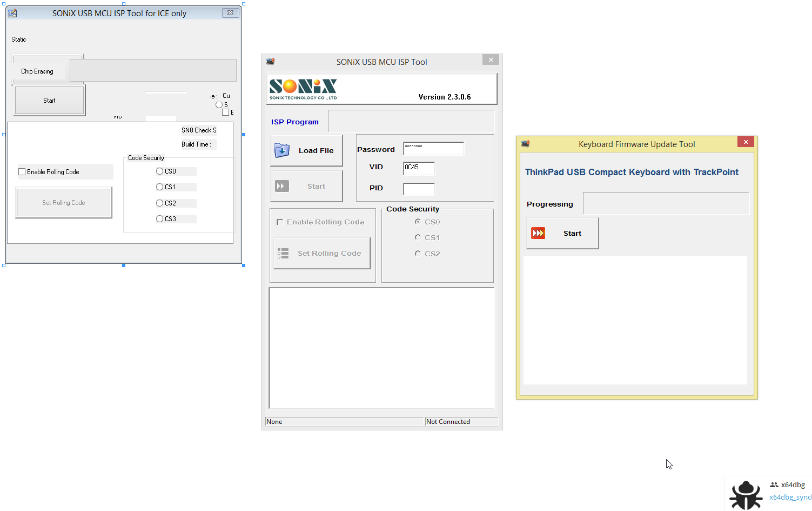Viewport: 812px width, 511px height.
Task: Close the ISP Tool for ICE only window
Action: click(230, 13)
